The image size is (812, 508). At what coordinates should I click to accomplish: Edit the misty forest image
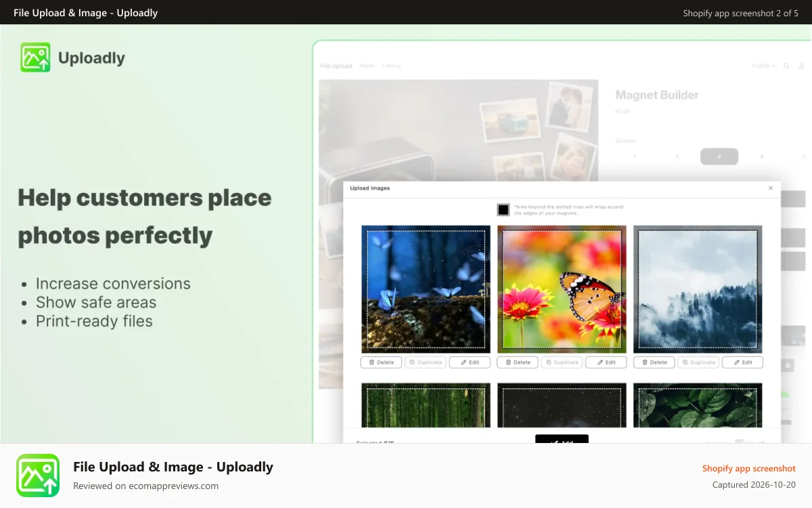[x=743, y=362]
